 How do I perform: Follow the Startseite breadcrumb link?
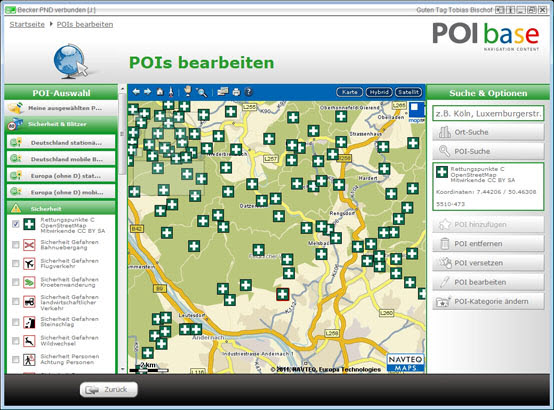point(27,24)
